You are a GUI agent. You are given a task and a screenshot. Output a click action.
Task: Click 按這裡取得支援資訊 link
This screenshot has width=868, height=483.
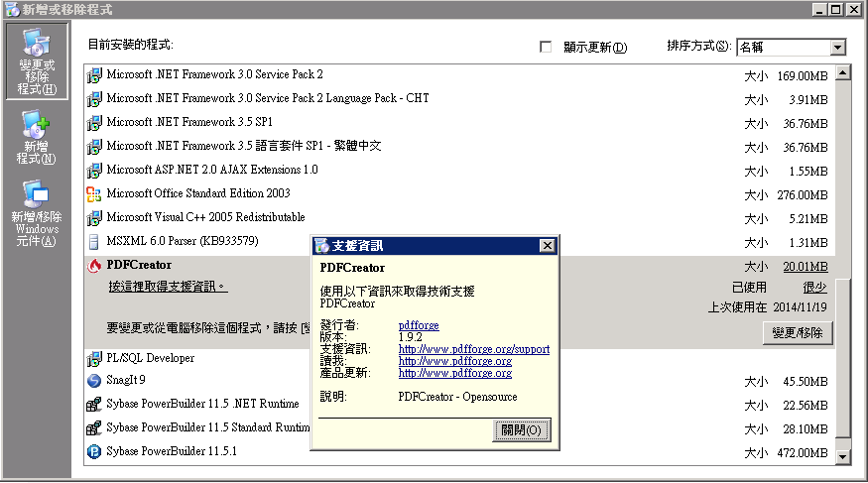[168, 287]
